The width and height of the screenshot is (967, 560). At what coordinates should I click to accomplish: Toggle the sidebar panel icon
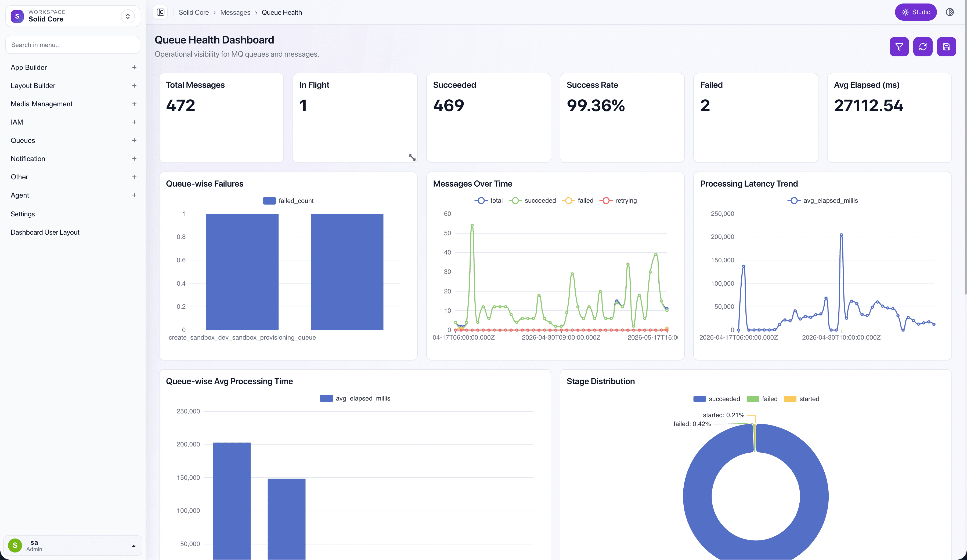click(160, 12)
